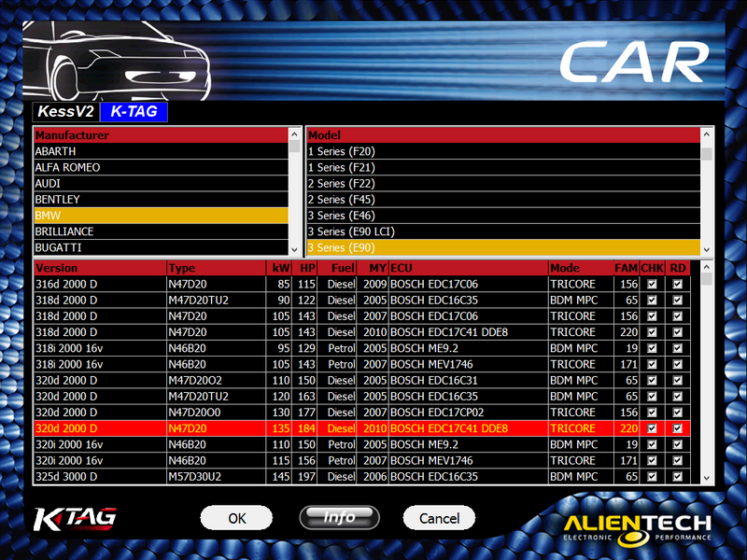
Task: Toggle CHK checkbox for 320i MEV1746 row
Action: 652,460
